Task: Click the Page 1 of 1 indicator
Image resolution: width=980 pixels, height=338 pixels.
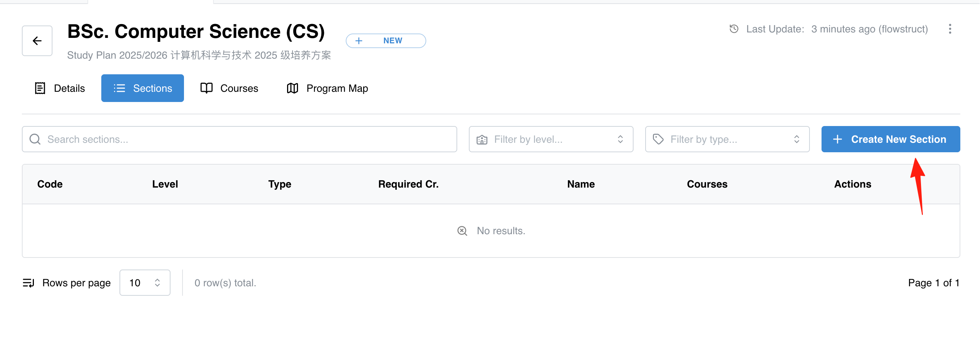Action: [934, 283]
